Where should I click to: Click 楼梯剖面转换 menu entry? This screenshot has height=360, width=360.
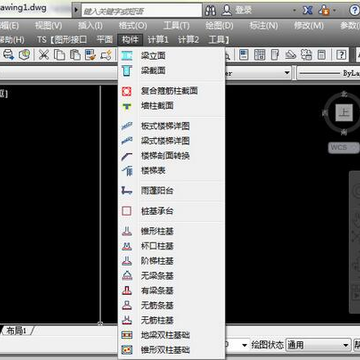pyautogui.click(x=172, y=156)
